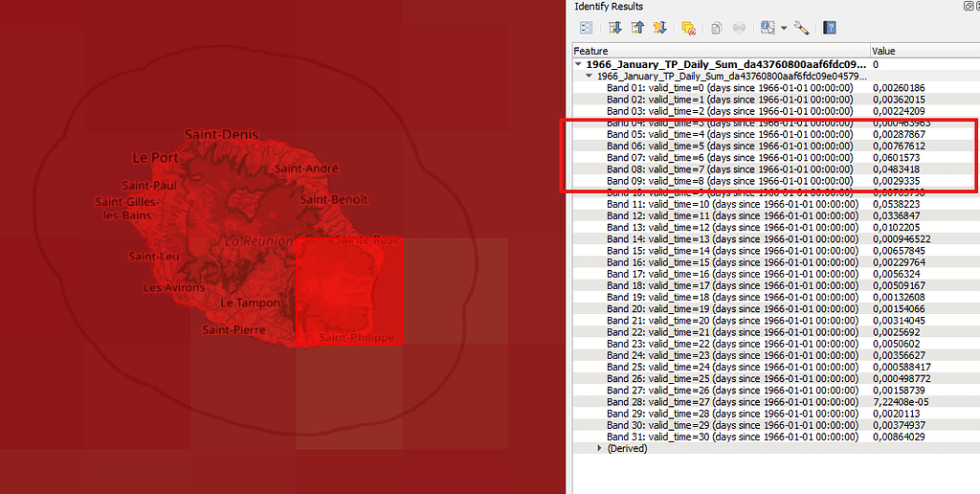Click the Collapse Tree toolbar icon
The width and height of the screenshot is (980, 494).
click(637, 28)
